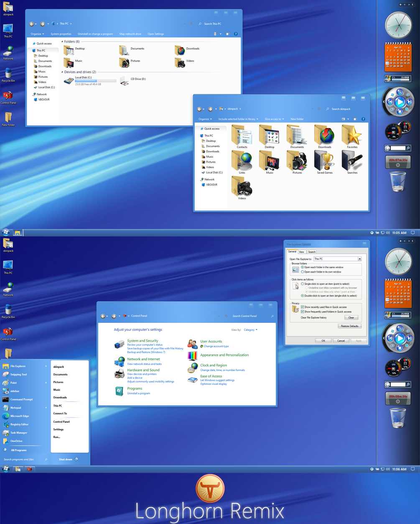Screen dimensions: 420x524
Task: Select VBOXSVR in skinpack window navigation pane
Action: pyautogui.click(x=212, y=184)
